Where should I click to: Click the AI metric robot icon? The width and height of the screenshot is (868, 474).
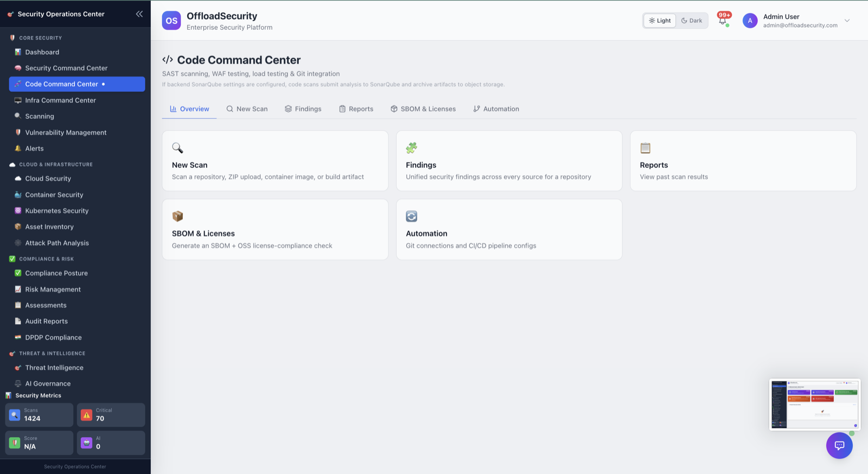click(x=86, y=443)
